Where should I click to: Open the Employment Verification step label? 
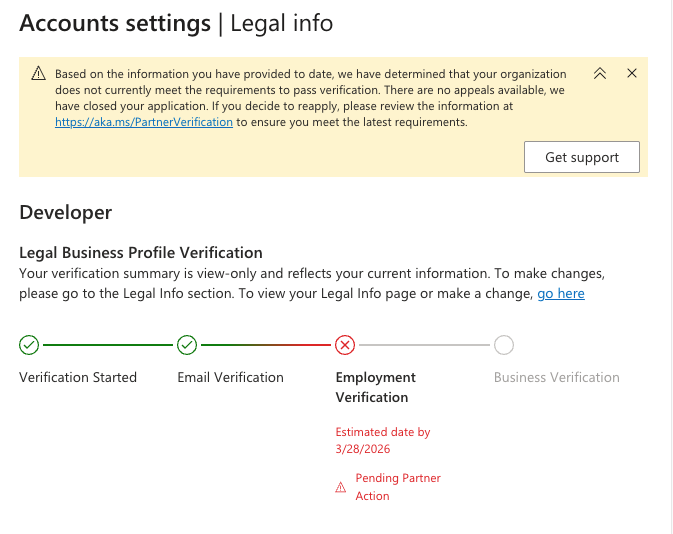click(x=375, y=387)
